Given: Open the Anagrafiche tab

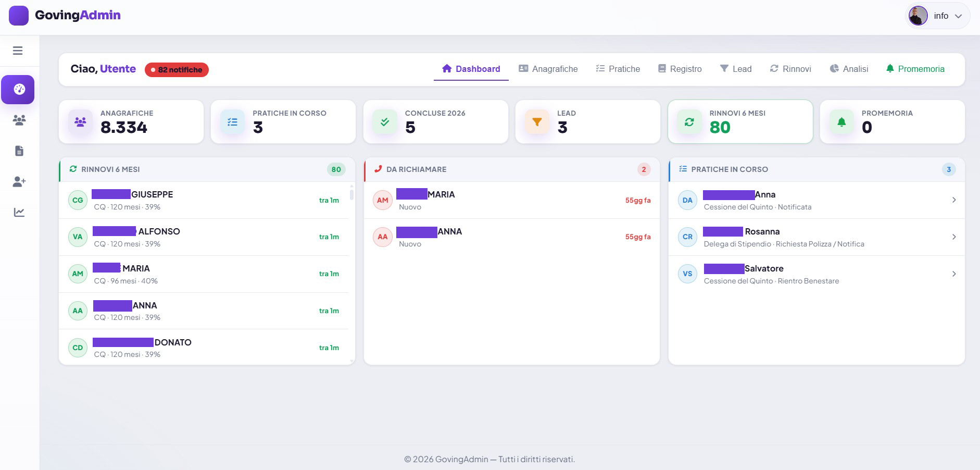Looking at the screenshot, I should click(548, 69).
